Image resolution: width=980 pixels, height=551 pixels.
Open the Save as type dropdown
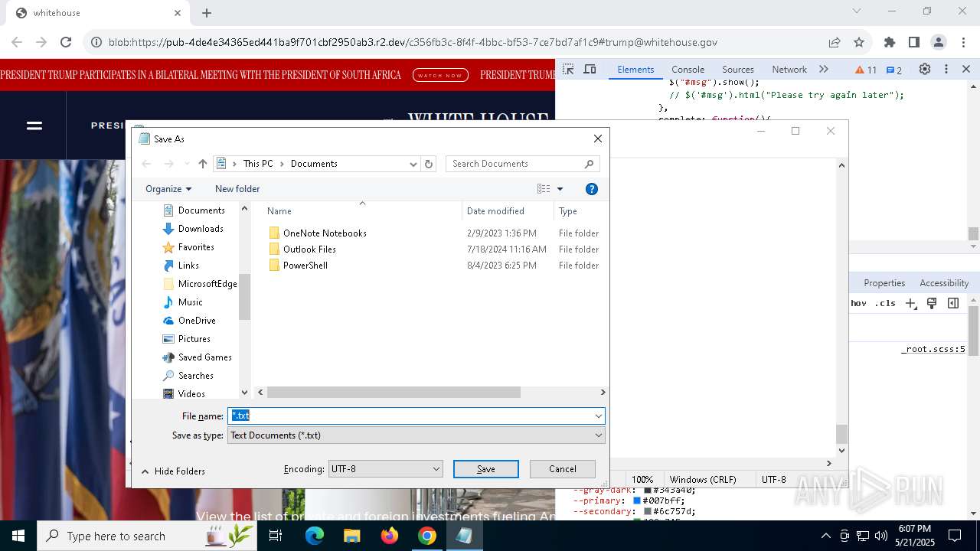pos(416,435)
